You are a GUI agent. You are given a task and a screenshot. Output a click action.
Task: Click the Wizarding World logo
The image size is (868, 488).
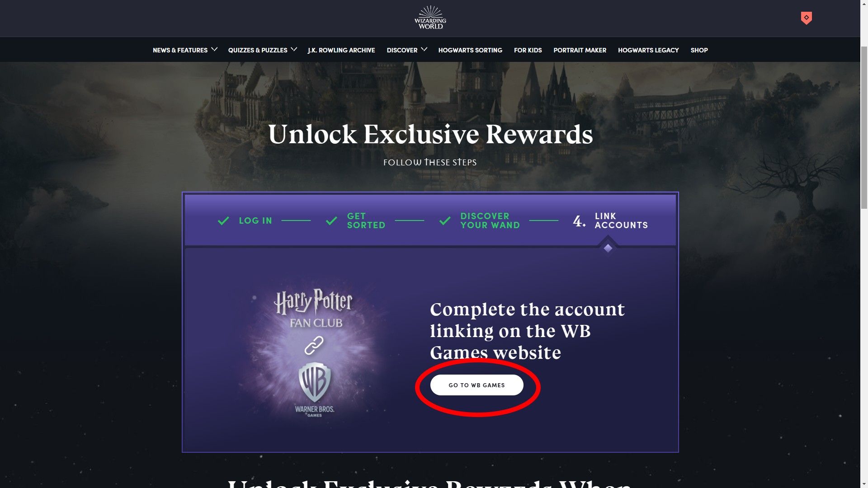(x=430, y=18)
